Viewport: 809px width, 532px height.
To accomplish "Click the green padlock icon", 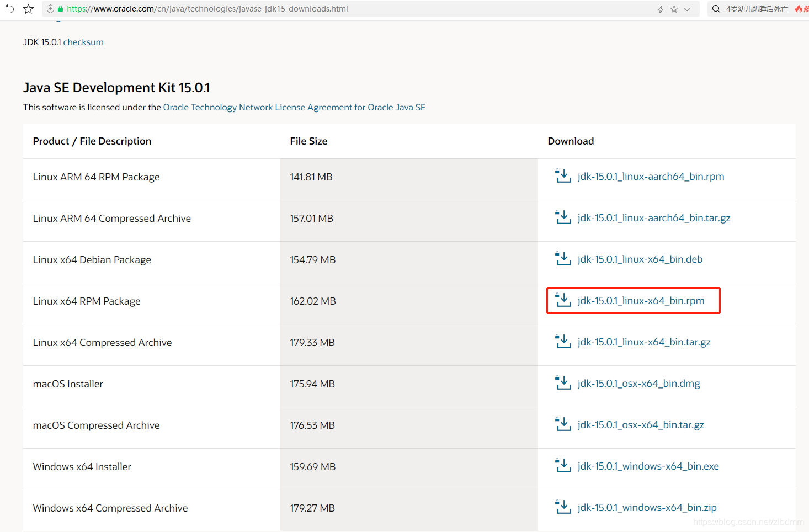I will [x=61, y=9].
